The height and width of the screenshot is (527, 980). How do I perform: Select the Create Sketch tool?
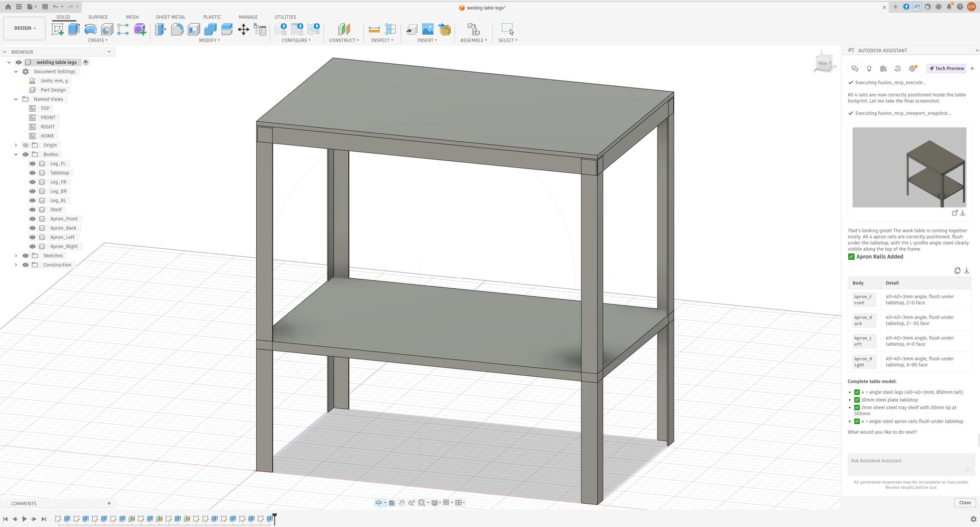point(57,30)
